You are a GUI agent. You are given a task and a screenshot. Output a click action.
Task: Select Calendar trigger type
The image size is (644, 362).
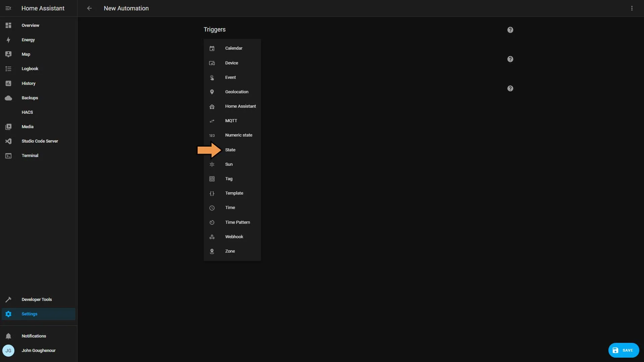(x=232, y=48)
